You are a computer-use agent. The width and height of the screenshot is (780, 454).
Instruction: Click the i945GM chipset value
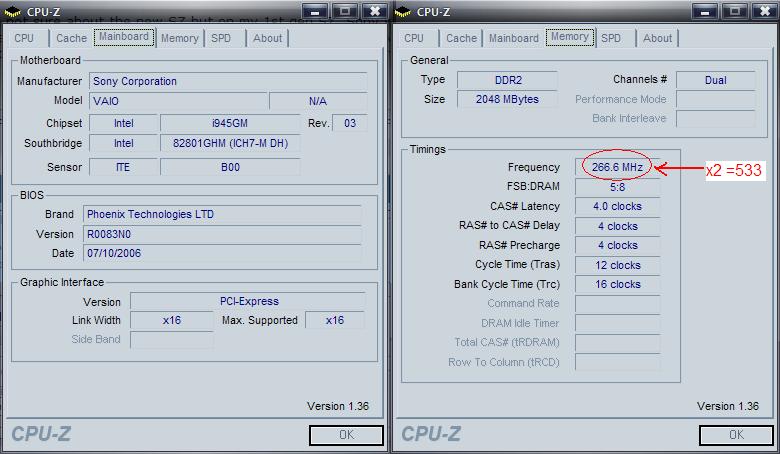[x=230, y=123]
